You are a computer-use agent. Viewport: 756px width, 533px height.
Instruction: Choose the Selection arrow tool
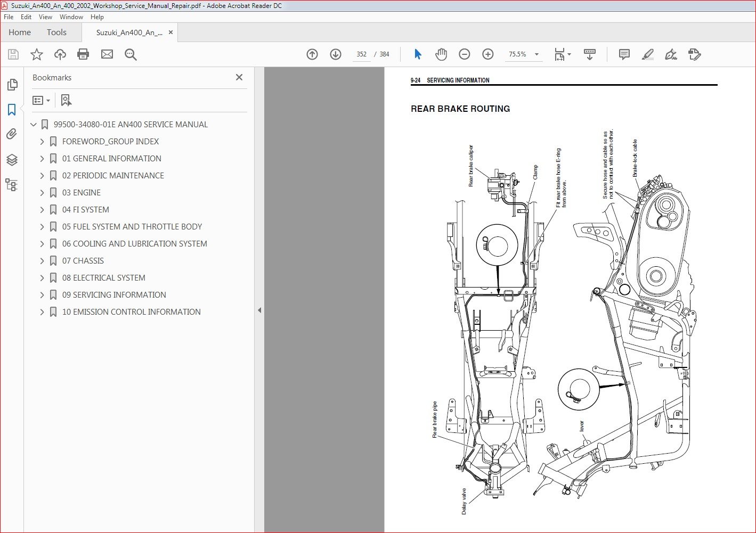coord(418,54)
